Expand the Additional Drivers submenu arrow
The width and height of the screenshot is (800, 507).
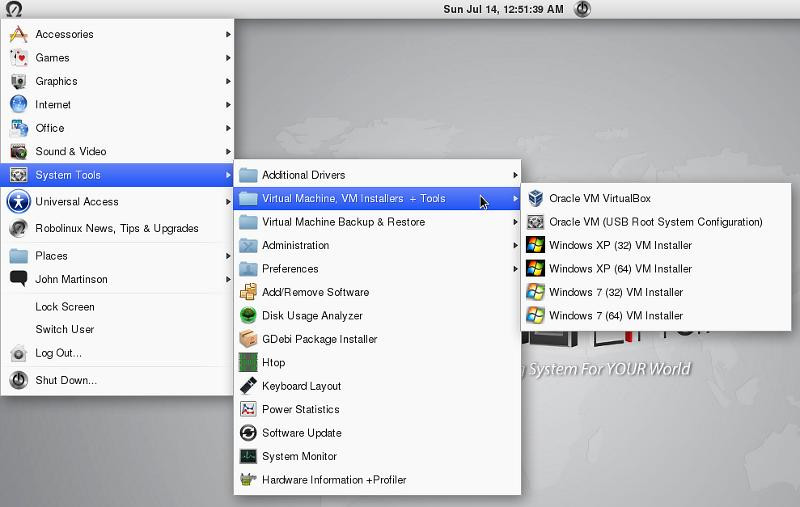coord(515,175)
